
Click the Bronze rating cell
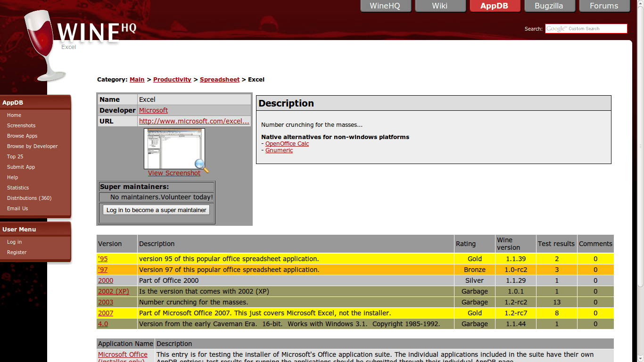click(475, 270)
